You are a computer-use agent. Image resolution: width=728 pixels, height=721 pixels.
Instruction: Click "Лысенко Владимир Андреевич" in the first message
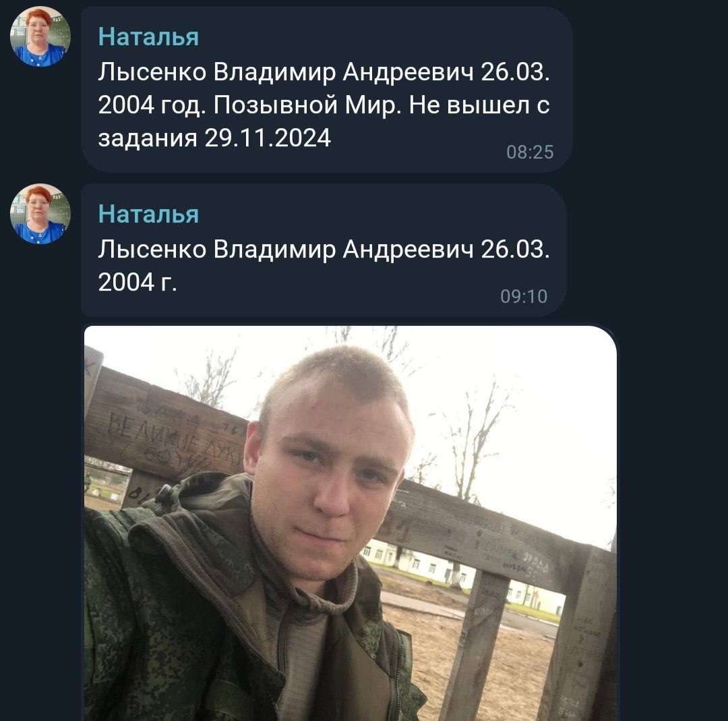click(286, 72)
